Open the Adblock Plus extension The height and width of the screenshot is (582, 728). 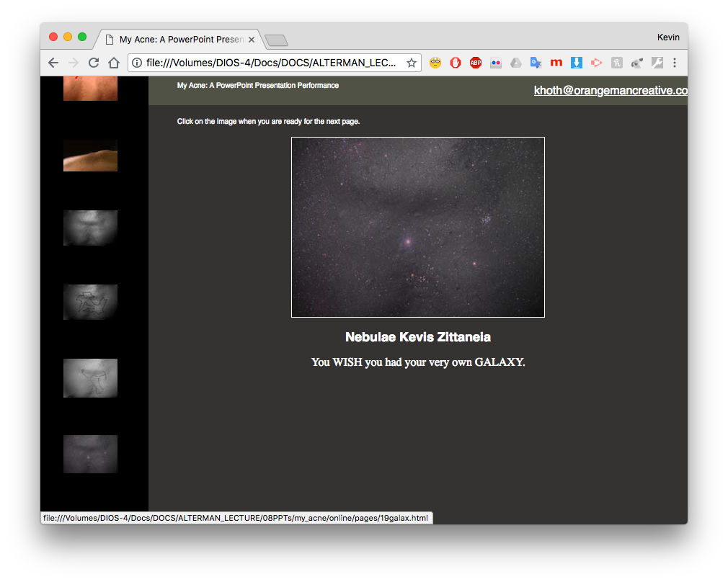[x=476, y=63]
